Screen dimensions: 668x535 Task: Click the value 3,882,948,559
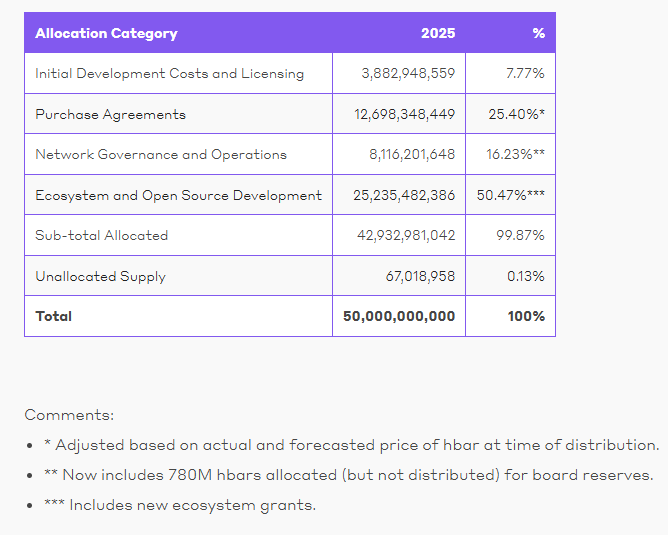coord(408,73)
